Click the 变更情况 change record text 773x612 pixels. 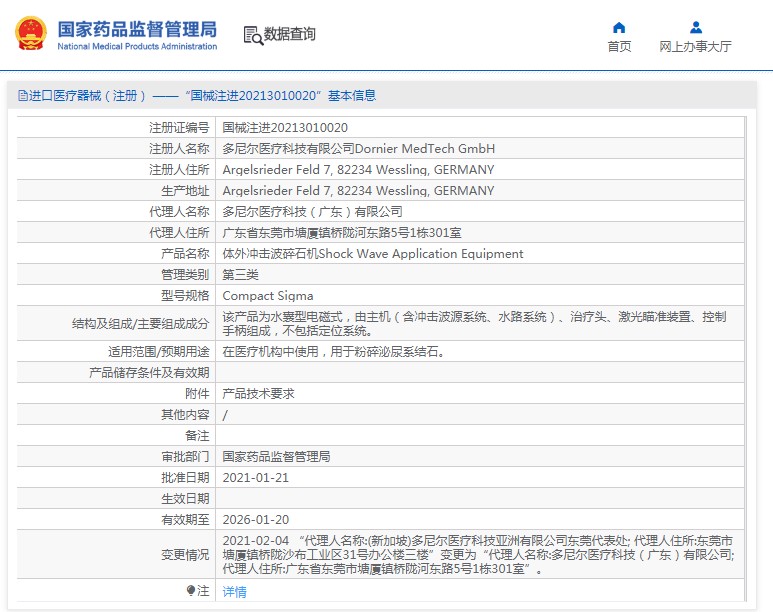(x=478, y=555)
